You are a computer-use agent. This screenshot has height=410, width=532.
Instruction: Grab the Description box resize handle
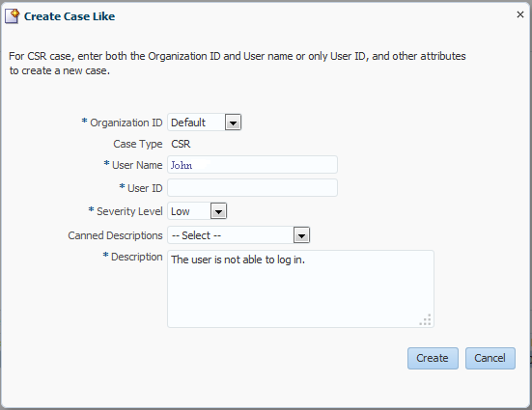(426, 319)
